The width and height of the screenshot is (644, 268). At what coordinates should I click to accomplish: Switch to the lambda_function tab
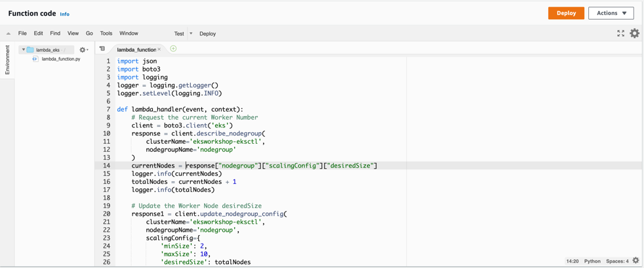(x=136, y=49)
